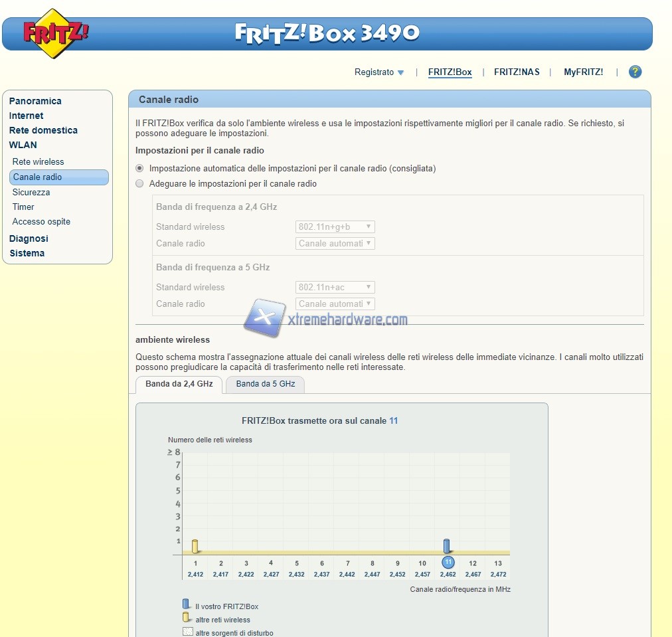The width and height of the screenshot is (672, 637).
Task: Click the blue 'Il vostro FRITZ!Box' legend icon
Action: click(x=186, y=604)
